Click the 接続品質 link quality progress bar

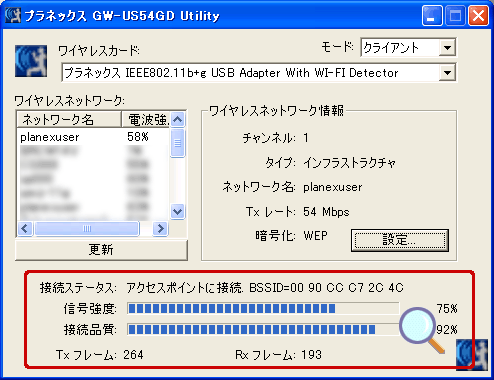[263, 330]
